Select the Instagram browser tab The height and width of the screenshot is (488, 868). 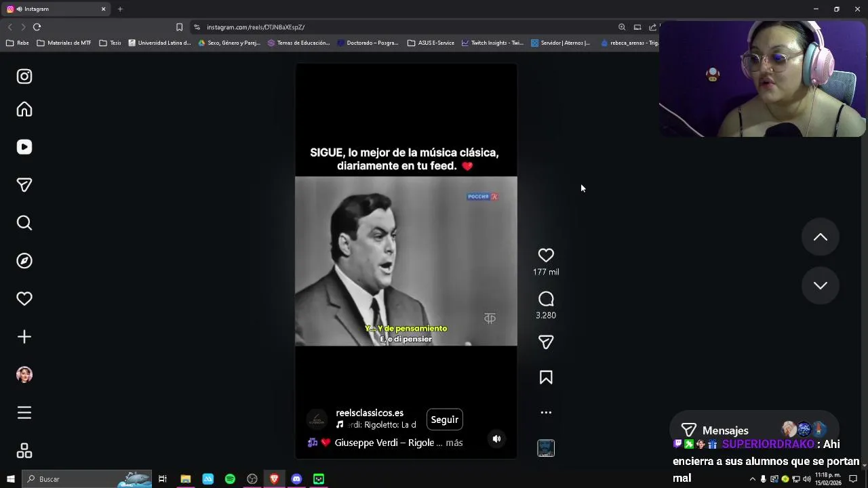pyautogui.click(x=54, y=9)
